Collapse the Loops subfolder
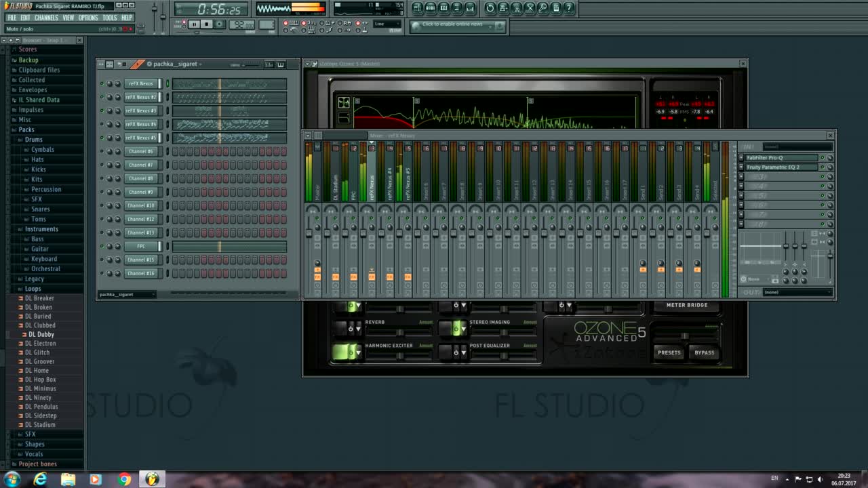 pyautogui.click(x=33, y=289)
